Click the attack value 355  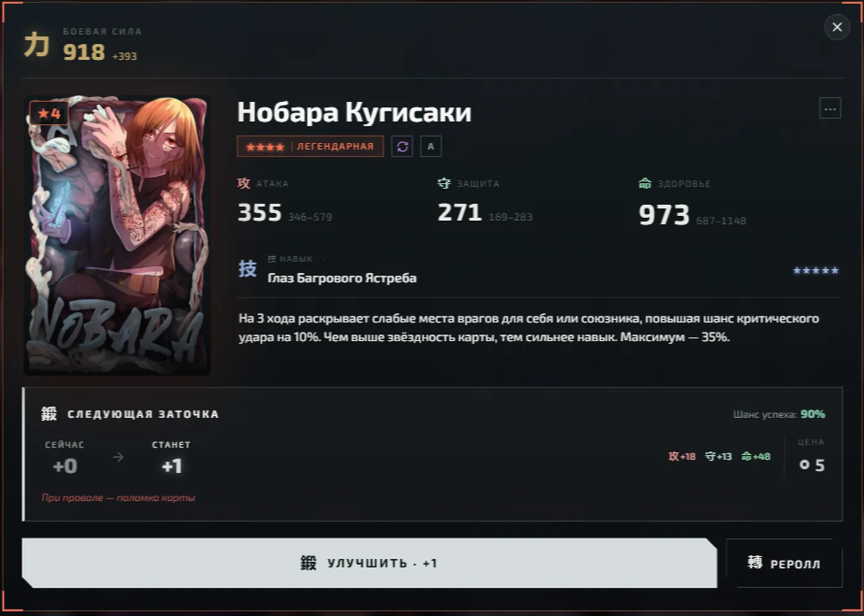point(259,213)
